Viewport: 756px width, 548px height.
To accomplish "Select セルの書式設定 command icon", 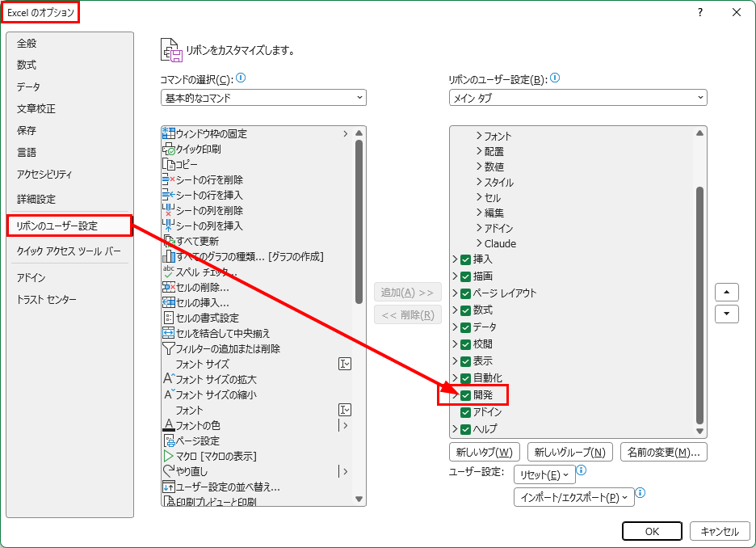I will (x=168, y=318).
